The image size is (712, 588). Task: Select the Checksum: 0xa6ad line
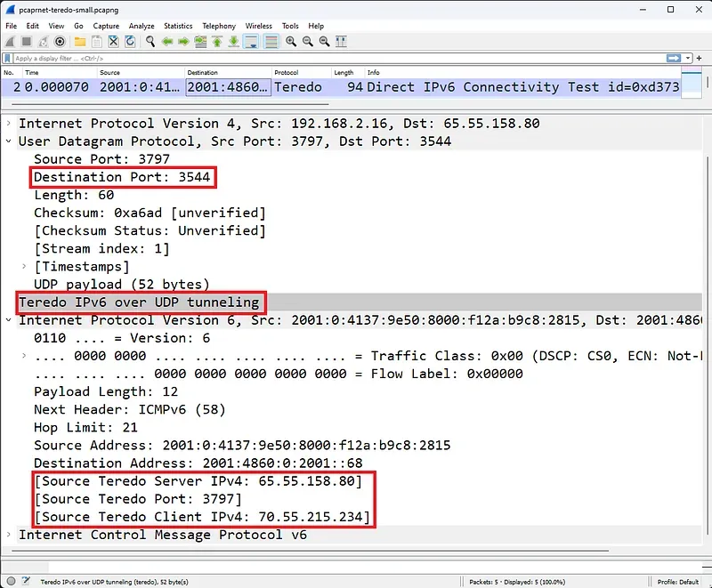tap(150, 213)
